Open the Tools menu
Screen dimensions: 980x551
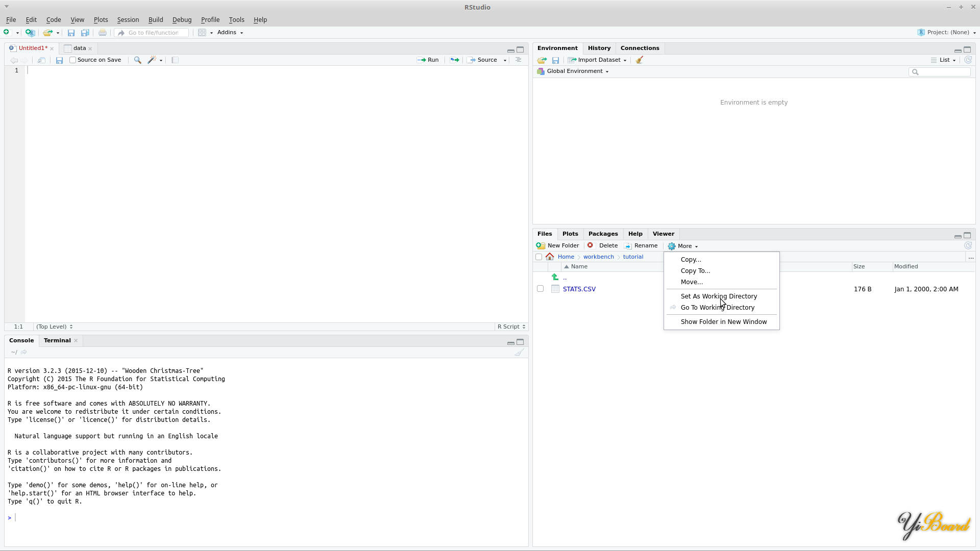236,20
